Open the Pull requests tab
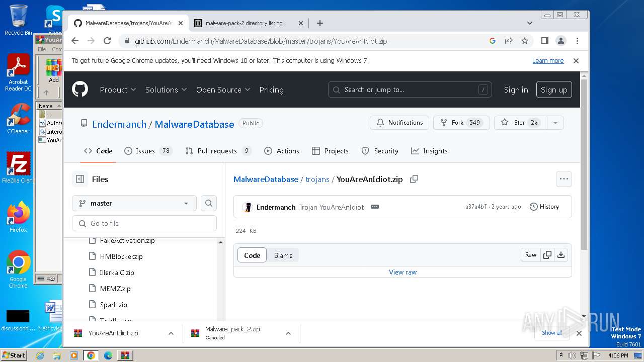 218,151
